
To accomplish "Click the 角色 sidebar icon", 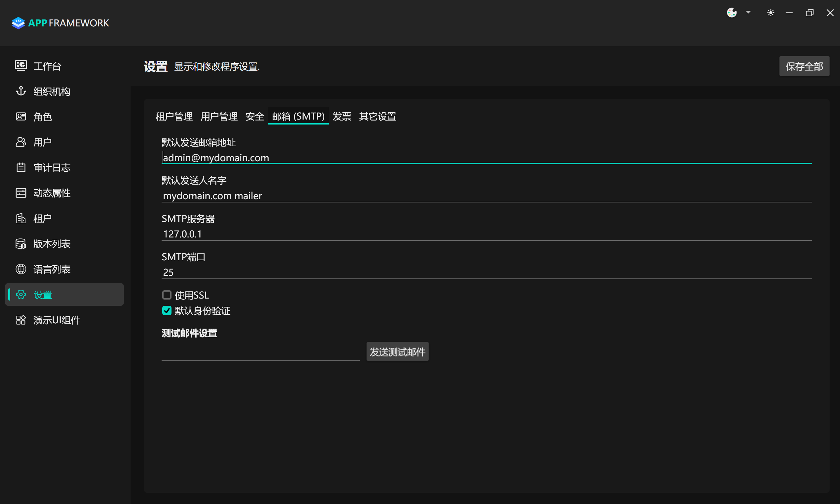I will coord(21,116).
